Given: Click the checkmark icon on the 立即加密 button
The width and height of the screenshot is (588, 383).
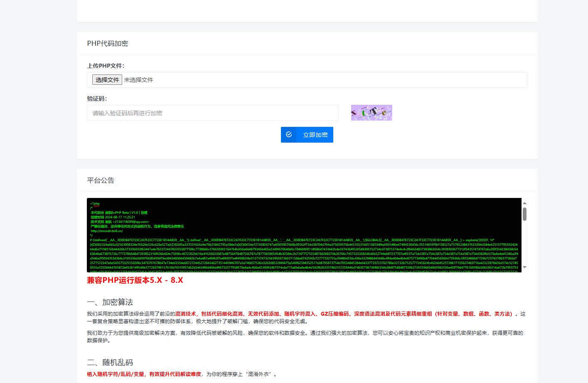Looking at the screenshot, I should coord(289,134).
